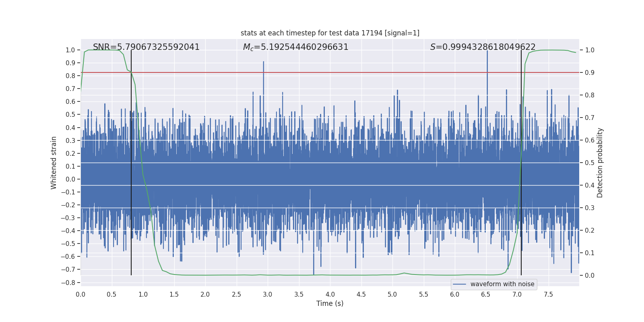This screenshot has width=644, height=322.
Task: Click the blue line sample in the legend
Action: click(x=460, y=284)
